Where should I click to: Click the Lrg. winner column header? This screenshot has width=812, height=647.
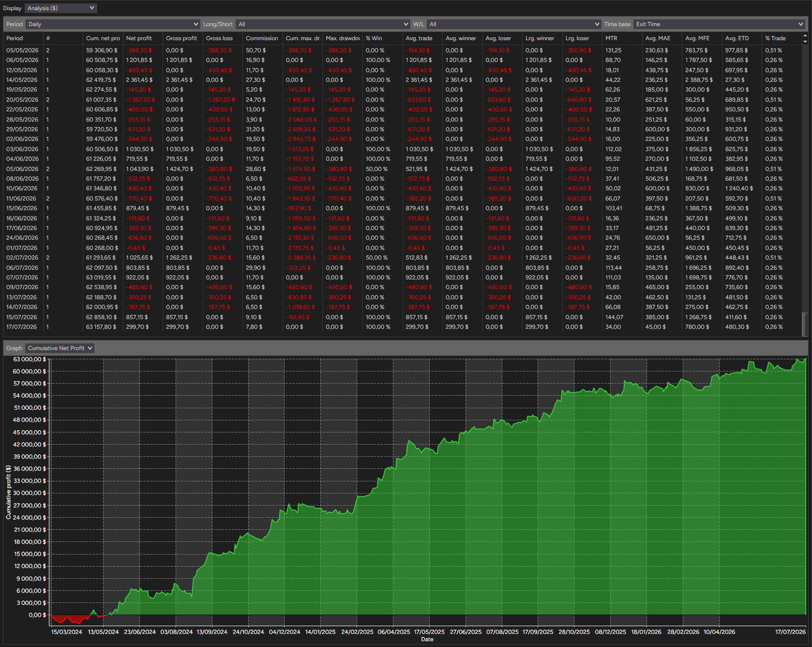point(542,38)
